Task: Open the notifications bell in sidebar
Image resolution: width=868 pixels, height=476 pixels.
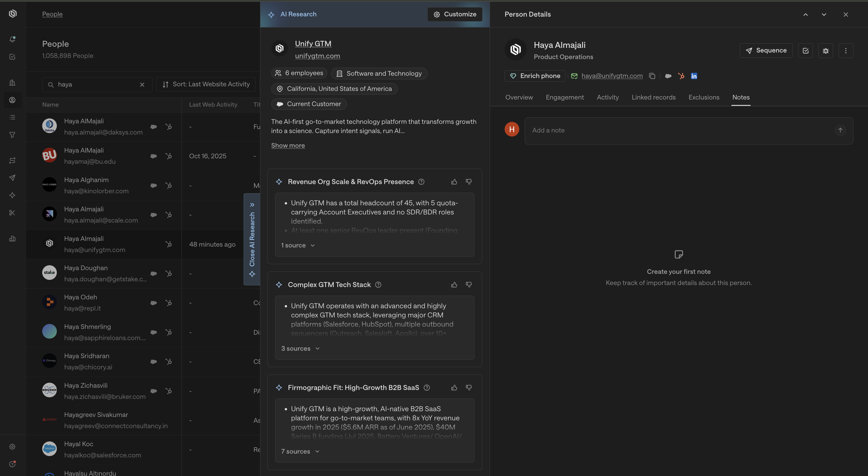Action: pyautogui.click(x=12, y=39)
